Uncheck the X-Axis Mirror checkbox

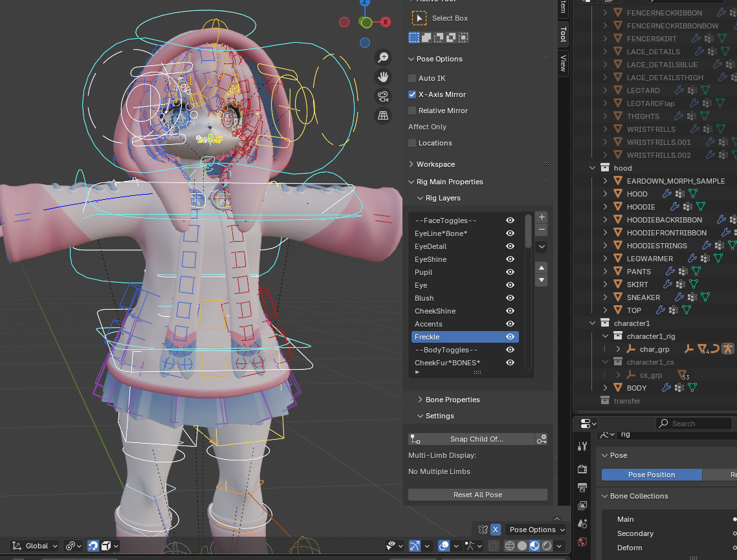click(x=412, y=94)
